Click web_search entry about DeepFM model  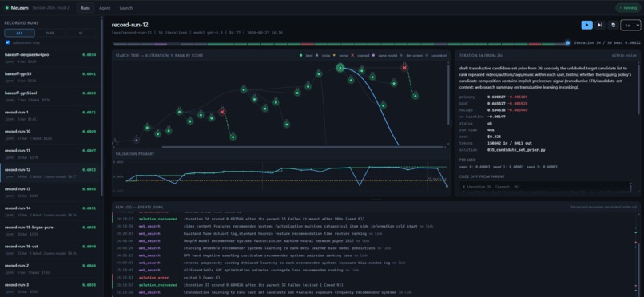tap(374, 241)
